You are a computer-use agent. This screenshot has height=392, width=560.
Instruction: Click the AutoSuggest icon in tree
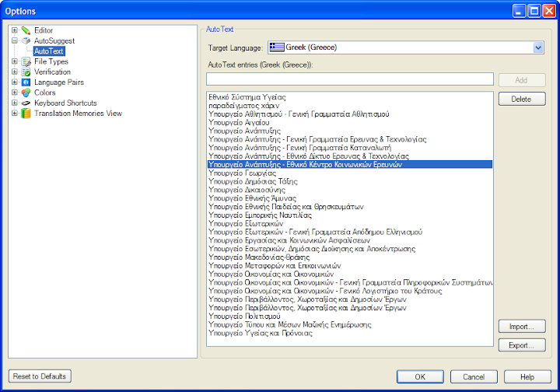point(26,40)
